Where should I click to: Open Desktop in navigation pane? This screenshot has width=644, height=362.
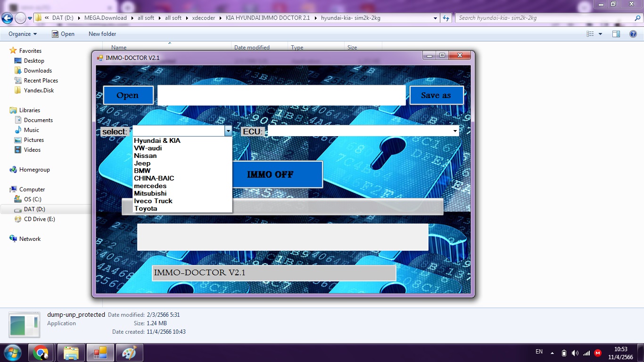tap(34, 61)
